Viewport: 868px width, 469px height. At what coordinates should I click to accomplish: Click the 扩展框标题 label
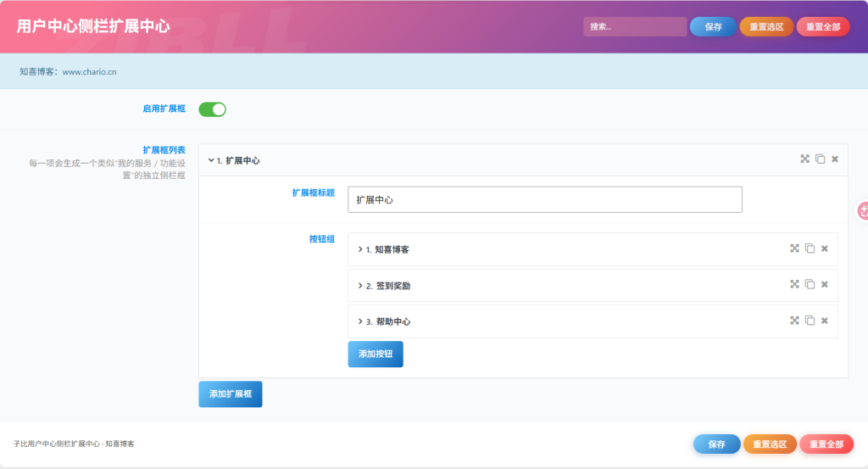pyautogui.click(x=314, y=193)
